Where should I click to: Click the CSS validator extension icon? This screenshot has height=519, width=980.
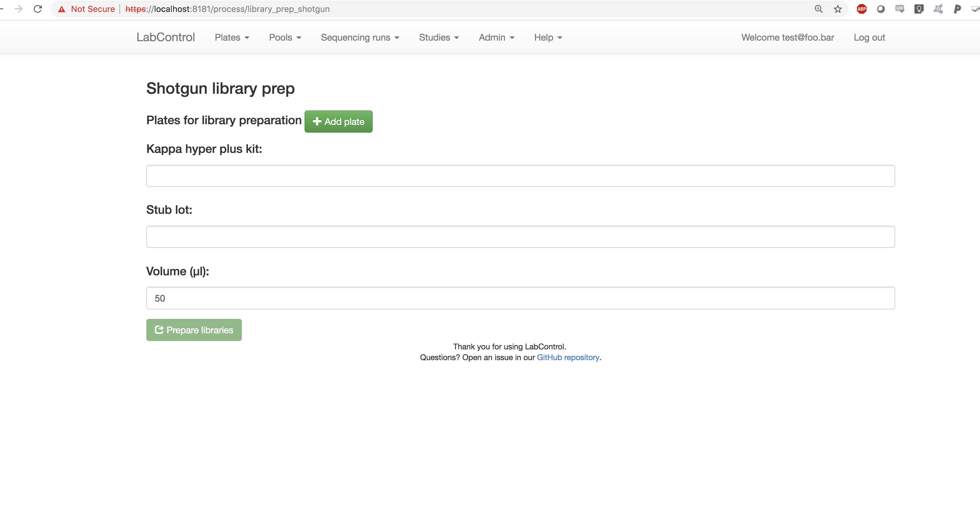900,9
